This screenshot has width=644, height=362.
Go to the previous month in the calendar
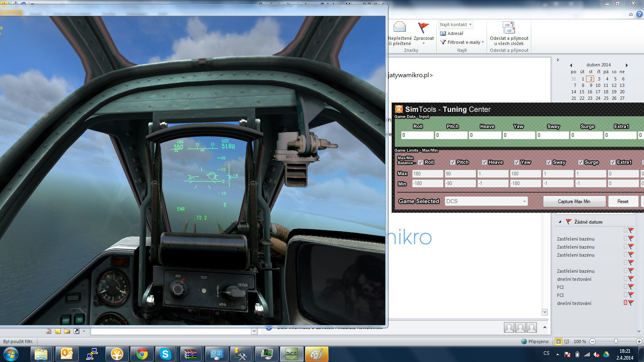click(x=571, y=65)
